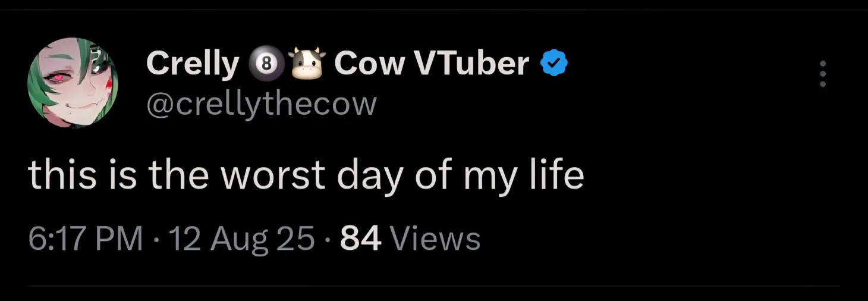Click the word "this" starting the tweet

pos(62,175)
